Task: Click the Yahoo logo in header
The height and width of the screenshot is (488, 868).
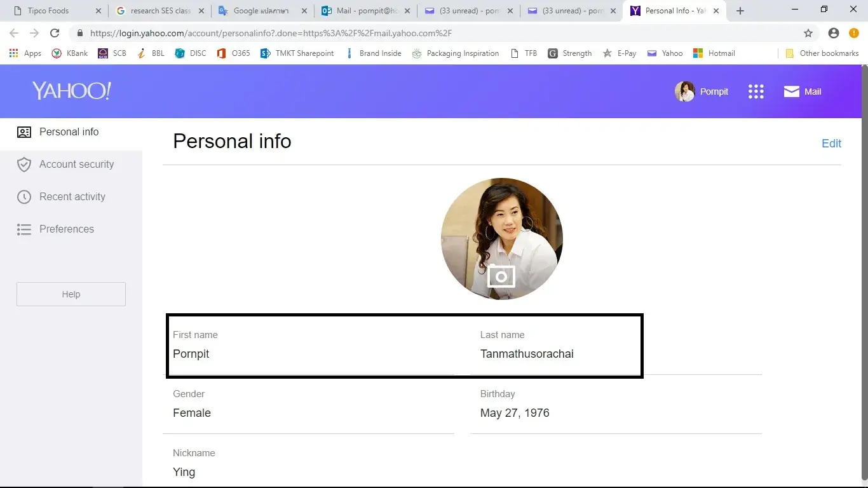Action: click(71, 91)
